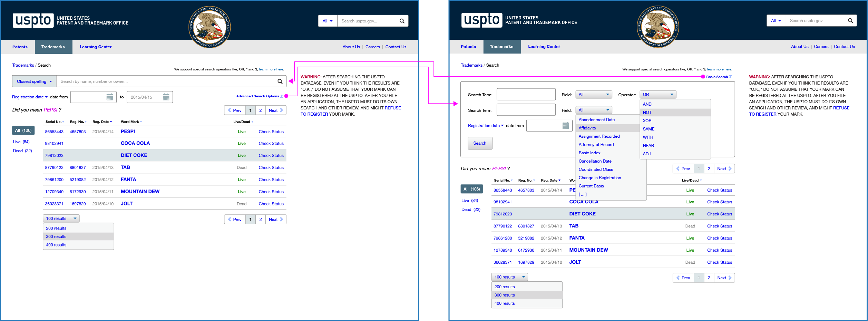The height and width of the screenshot is (321, 868).
Task: Open header 'All' dropdown in right mockup
Action: [776, 21]
